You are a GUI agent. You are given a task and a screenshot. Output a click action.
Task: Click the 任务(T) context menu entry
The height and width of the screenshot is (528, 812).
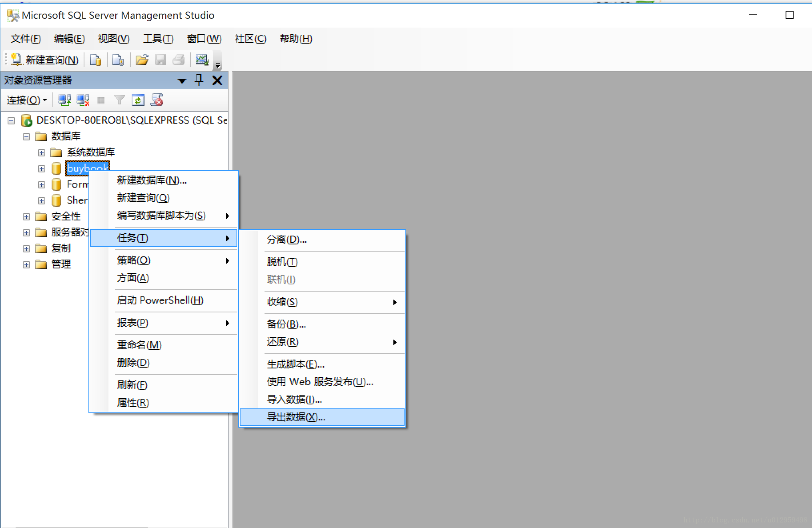coord(164,238)
